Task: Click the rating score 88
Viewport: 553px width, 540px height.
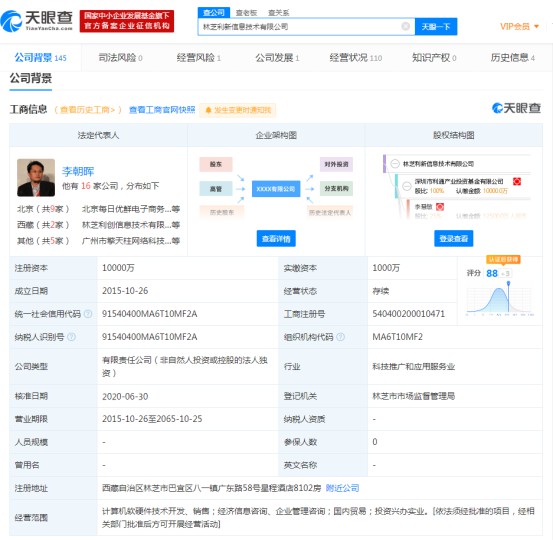Action: 492,273
